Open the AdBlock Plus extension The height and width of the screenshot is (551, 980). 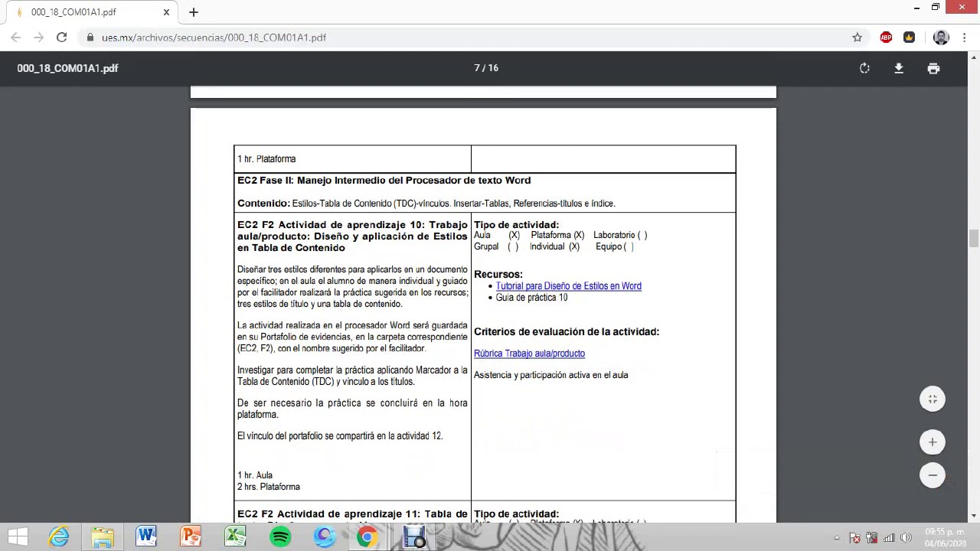pyautogui.click(x=886, y=37)
